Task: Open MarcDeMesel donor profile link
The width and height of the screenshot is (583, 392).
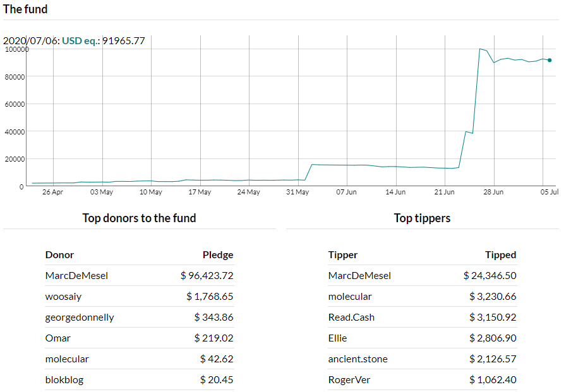Action: tap(76, 276)
